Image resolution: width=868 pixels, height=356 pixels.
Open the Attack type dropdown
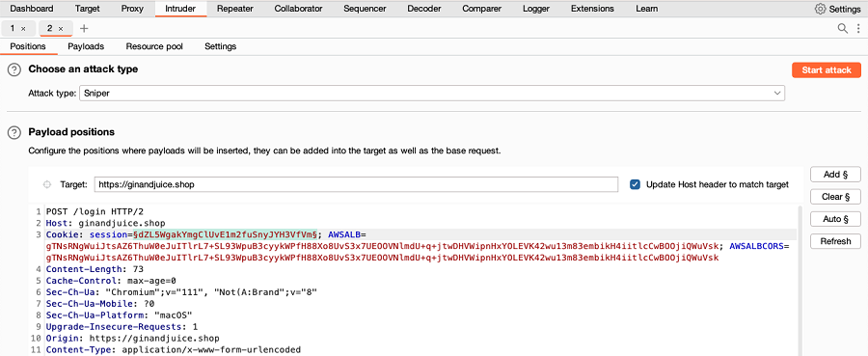432,94
